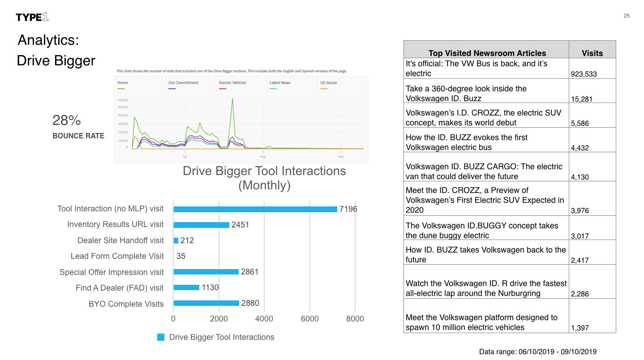Click the TYPE1 logo

pyautogui.click(x=32, y=17)
